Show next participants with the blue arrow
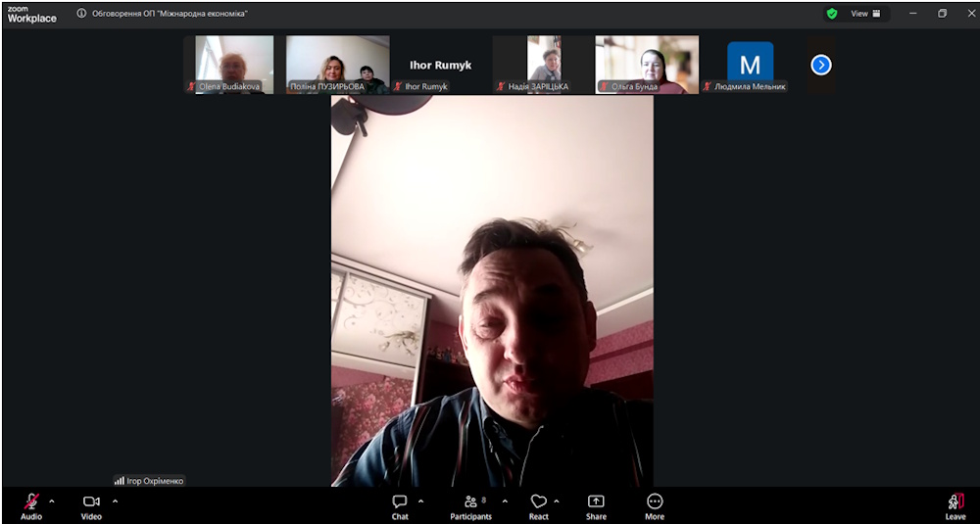This screenshot has width=980, height=524. tap(821, 65)
